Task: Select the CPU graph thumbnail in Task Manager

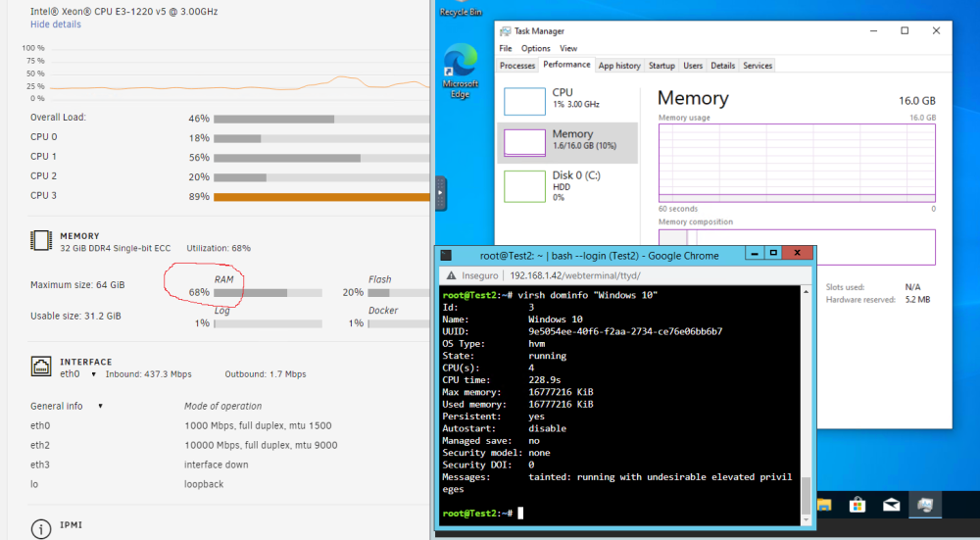Action: 524,101
